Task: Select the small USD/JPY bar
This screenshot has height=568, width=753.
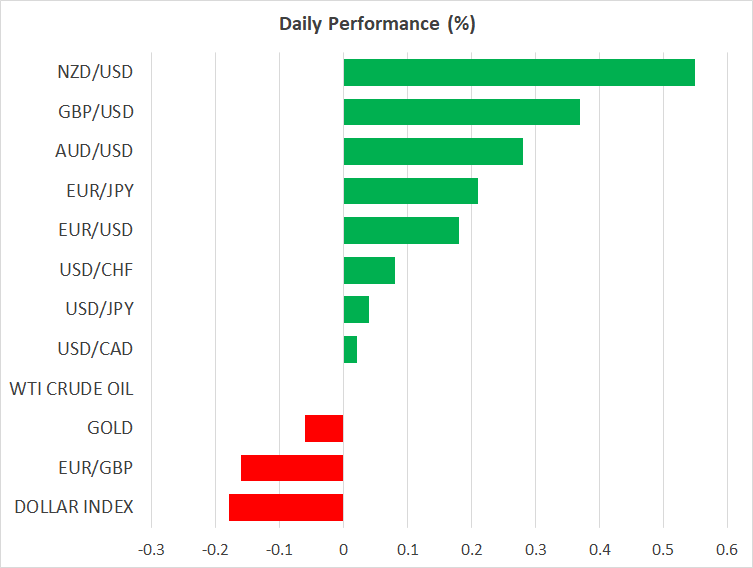Action: coord(355,309)
